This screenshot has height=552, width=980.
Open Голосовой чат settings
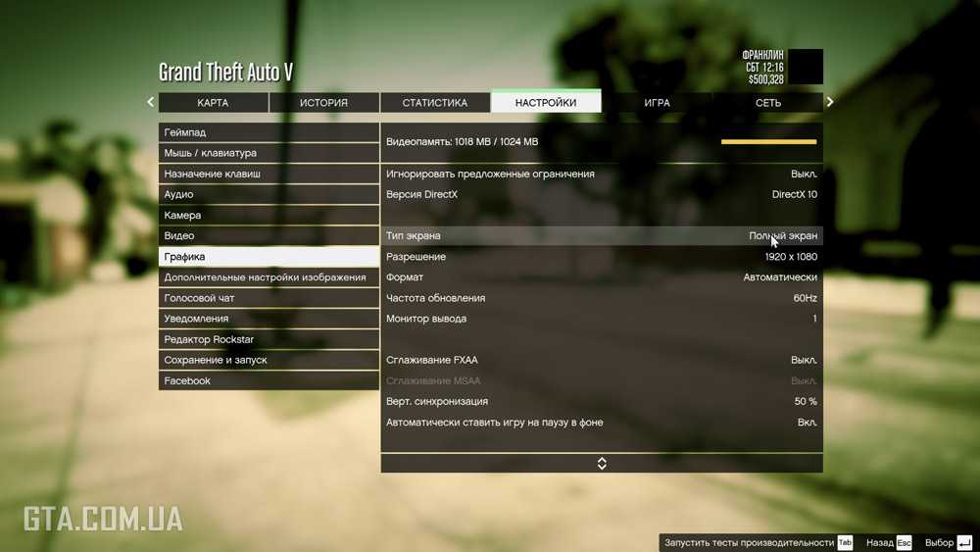tap(269, 298)
